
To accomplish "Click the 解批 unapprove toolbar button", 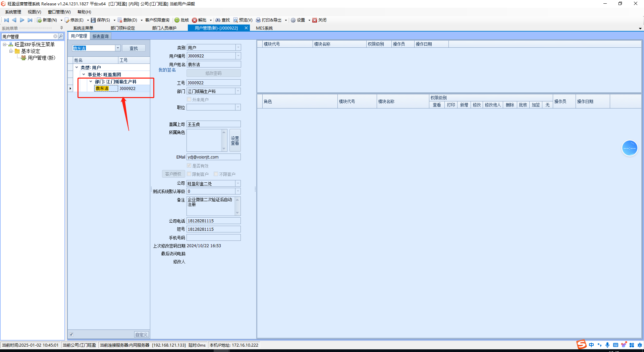I will [199, 20].
